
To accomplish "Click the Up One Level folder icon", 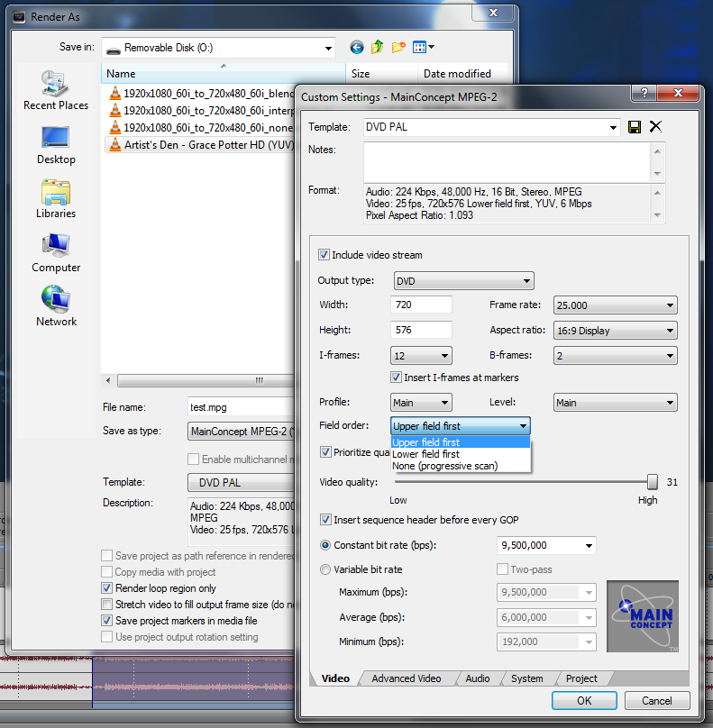I will coord(378,47).
